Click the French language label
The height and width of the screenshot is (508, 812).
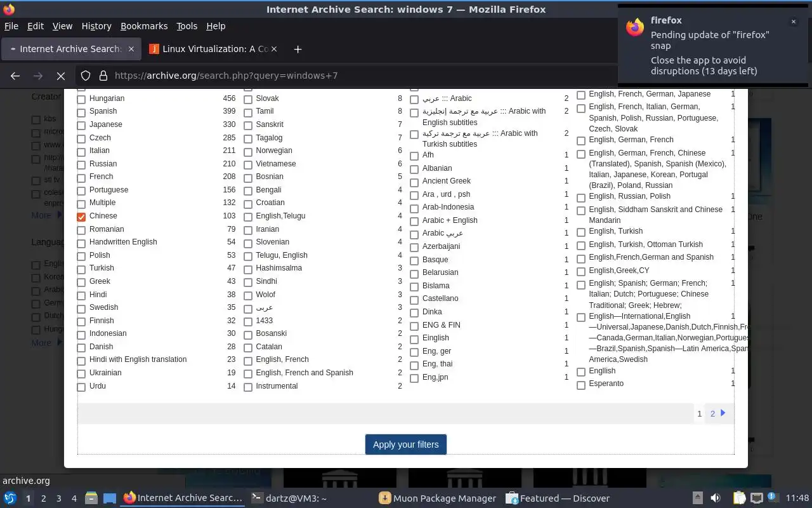click(101, 177)
